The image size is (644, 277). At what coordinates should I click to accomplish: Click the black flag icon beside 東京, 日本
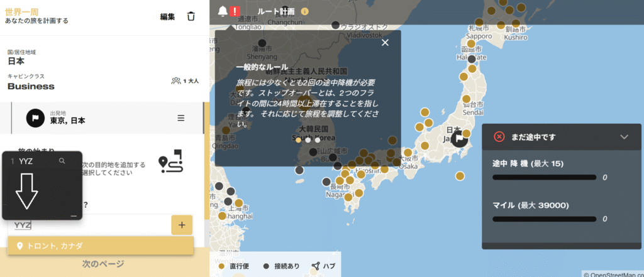pyautogui.click(x=35, y=117)
